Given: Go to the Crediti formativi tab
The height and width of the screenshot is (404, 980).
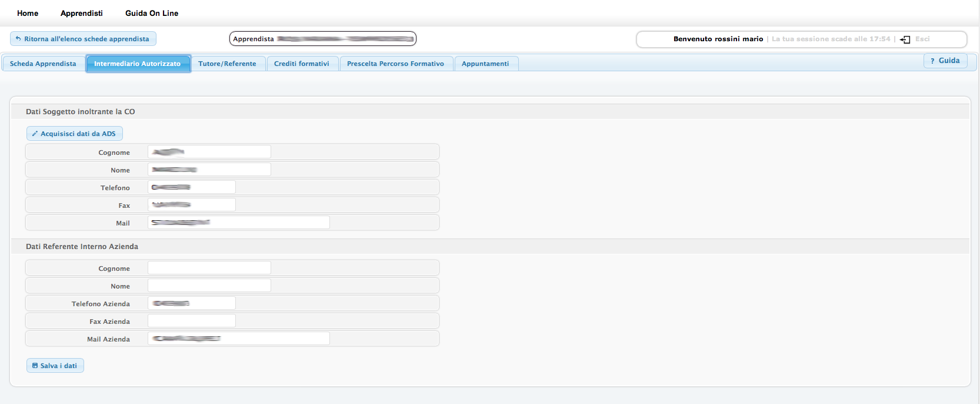Looking at the screenshot, I should coord(301,64).
